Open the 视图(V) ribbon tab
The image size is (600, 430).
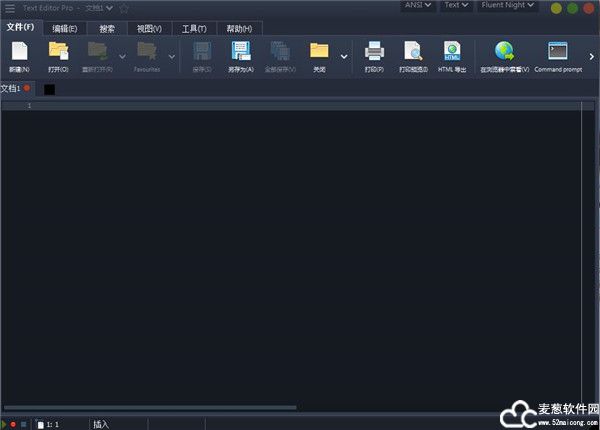pyautogui.click(x=150, y=28)
